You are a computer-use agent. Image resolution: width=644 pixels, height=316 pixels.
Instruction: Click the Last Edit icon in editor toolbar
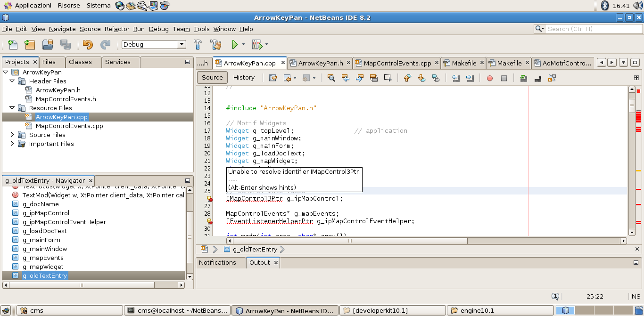pos(273,78)
